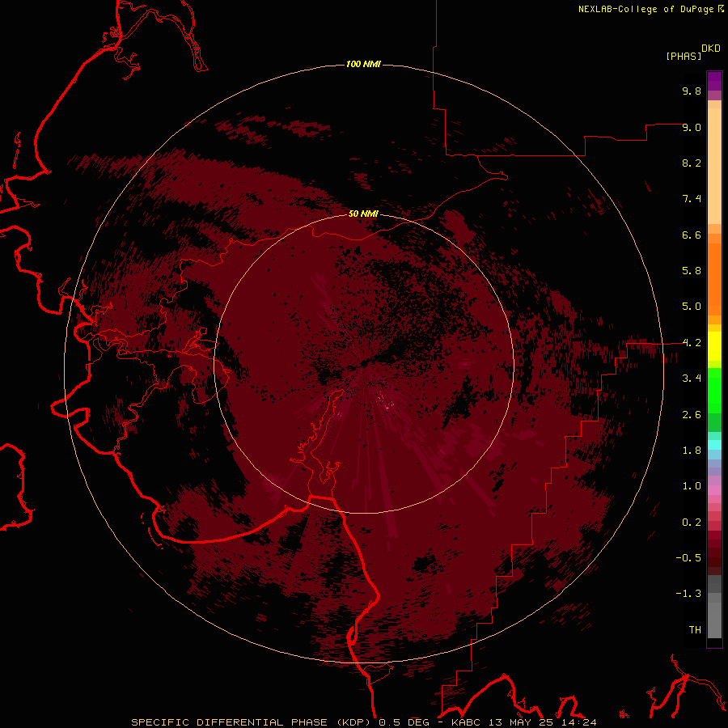The image size is (728, 728).
Task: Click the 1.0 legend value
Action: point(692,486)
